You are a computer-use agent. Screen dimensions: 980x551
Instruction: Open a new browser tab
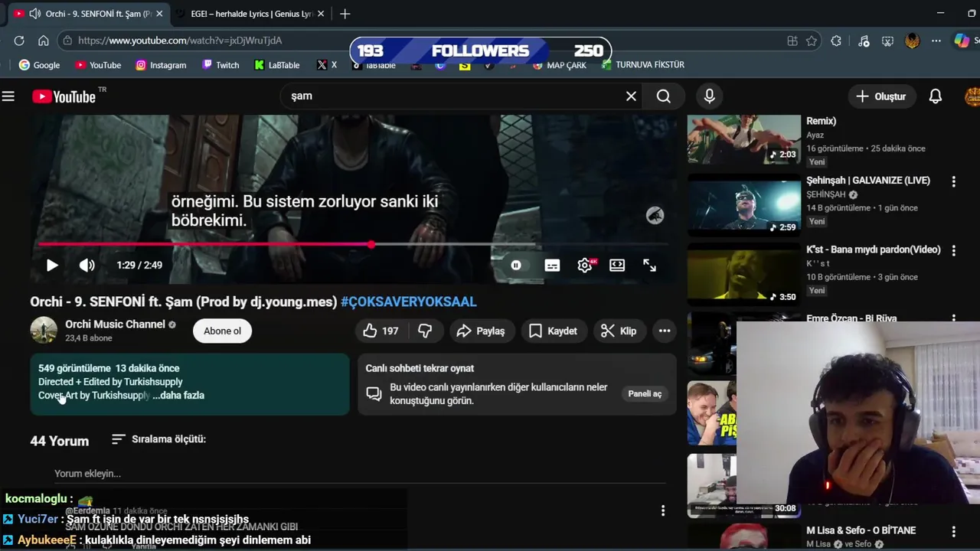click(x=345, y=14)
